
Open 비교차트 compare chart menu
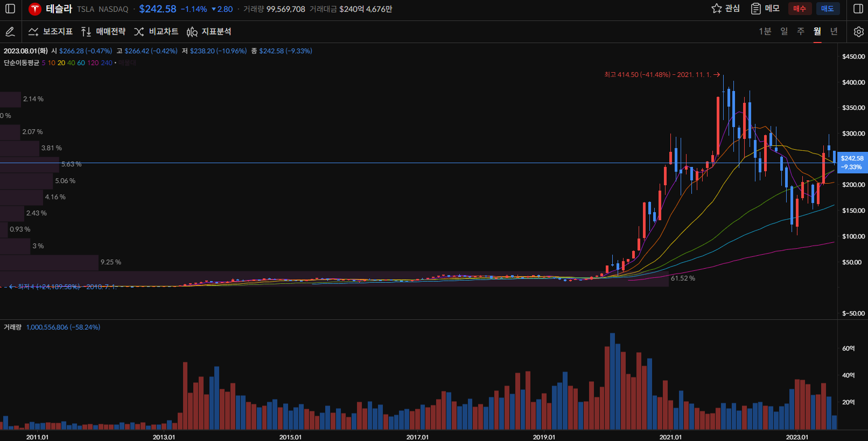[x=156, y=32]
